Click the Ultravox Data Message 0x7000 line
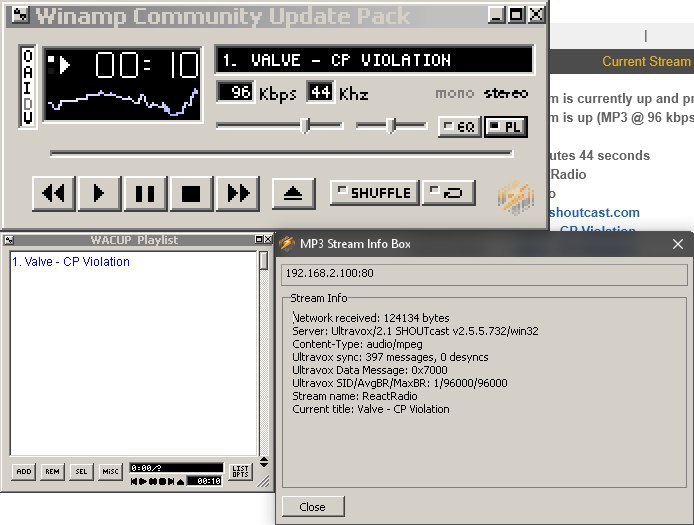 click(370, 370)
